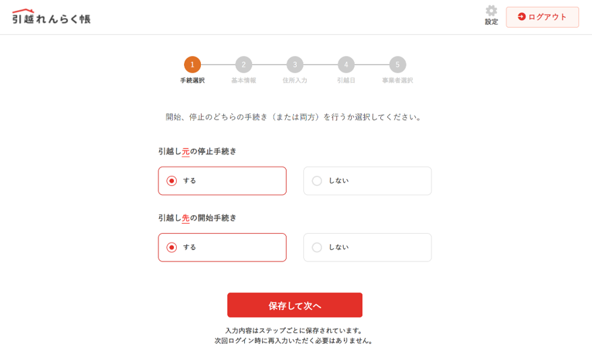Click the 手続選択 step label
The image size is (592, 364).
coord(192,80)
